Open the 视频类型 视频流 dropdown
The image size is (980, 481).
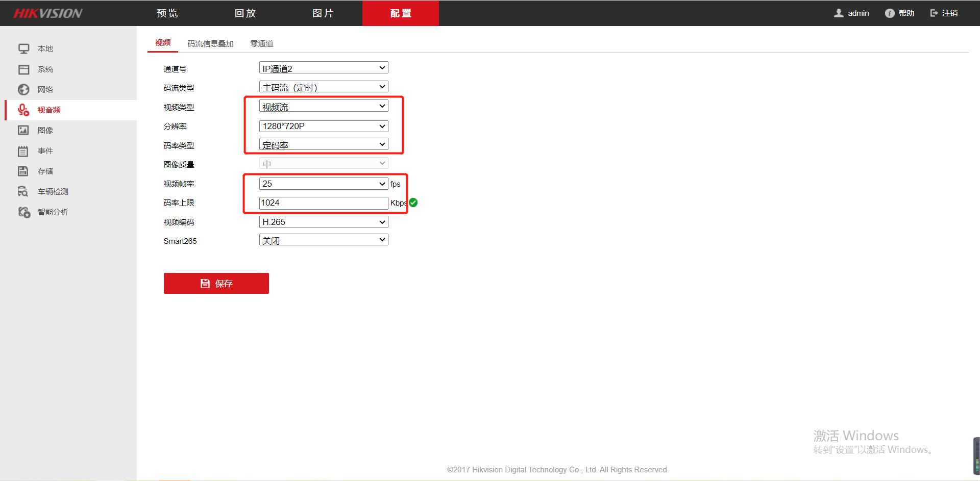pos(324,106)
